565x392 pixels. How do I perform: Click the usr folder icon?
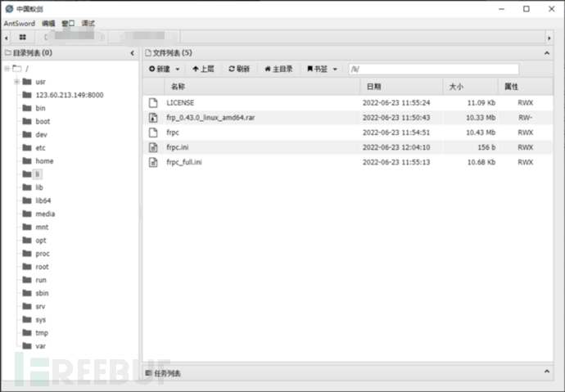(x=27, y=82)
